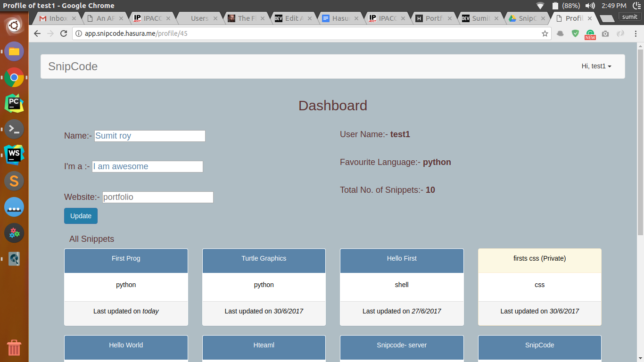The height and width of the screenshot is (362, 644).
Task: Switch to the Portf tab
Action: [x=433, y=18]
